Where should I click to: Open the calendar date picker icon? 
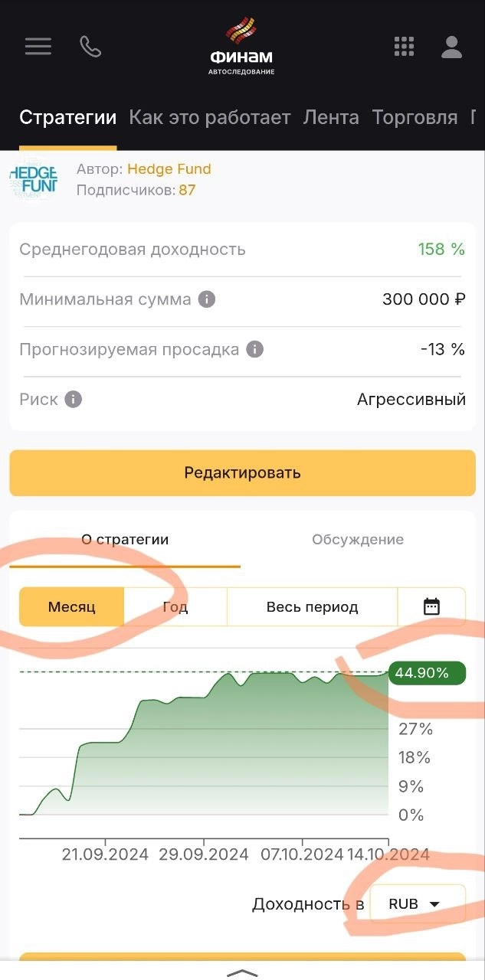[x=431, y=606]
